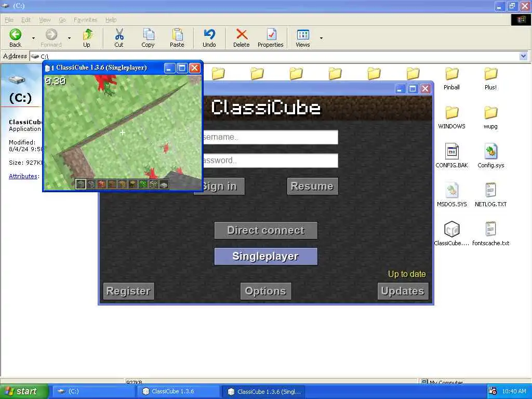Expand the Address bar dropdown
This screenshot has height=399, width=532.
coord(523,56)
